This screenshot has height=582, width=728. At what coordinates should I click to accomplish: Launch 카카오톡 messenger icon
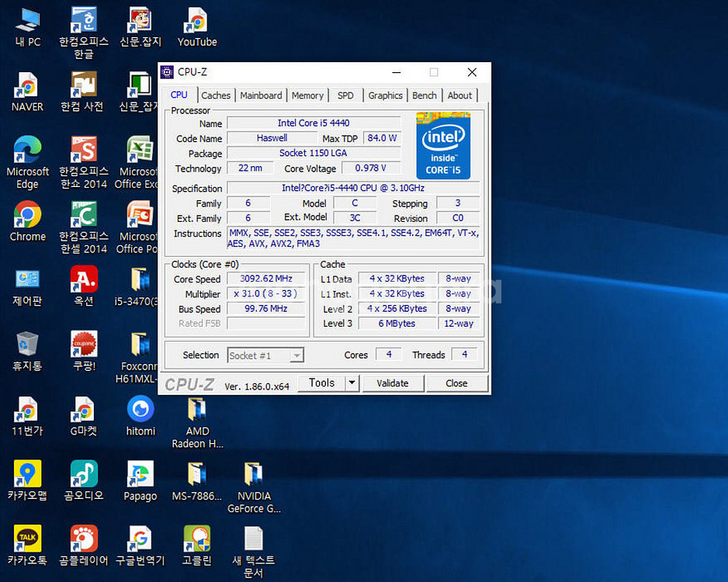[28, 546]
